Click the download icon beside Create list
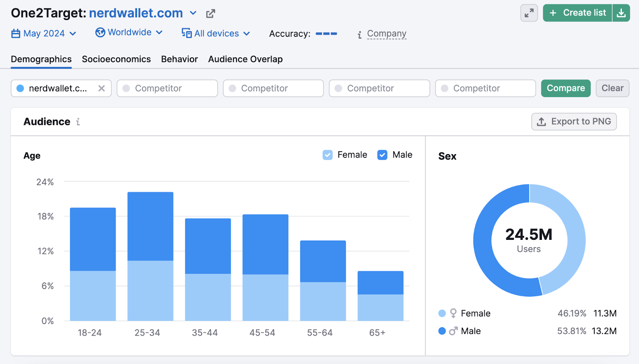Screen dimensions: 639x364 click(x=621, y=13)
